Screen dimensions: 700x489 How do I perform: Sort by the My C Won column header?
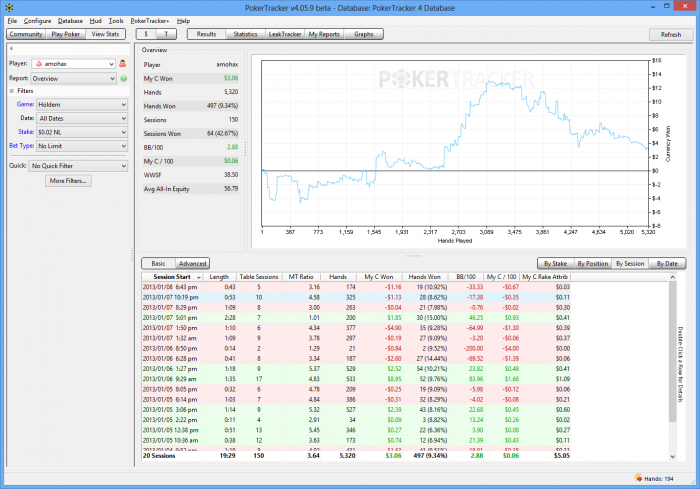point(379,277)
